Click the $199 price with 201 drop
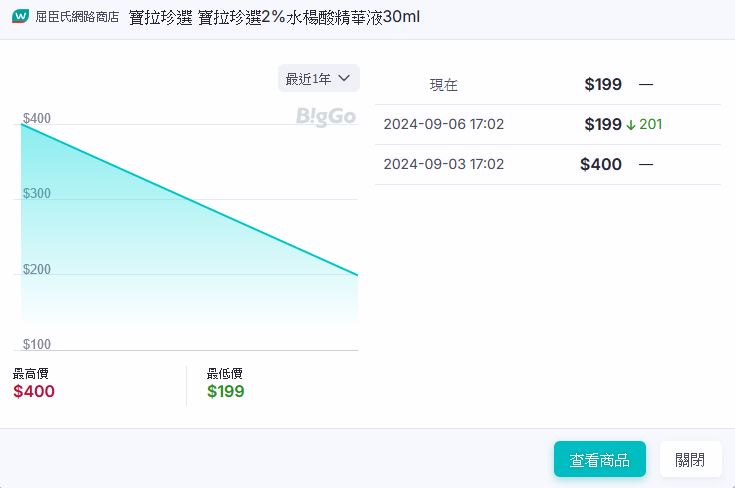Viewport: 735px width, 488px height. pos(603,125)
